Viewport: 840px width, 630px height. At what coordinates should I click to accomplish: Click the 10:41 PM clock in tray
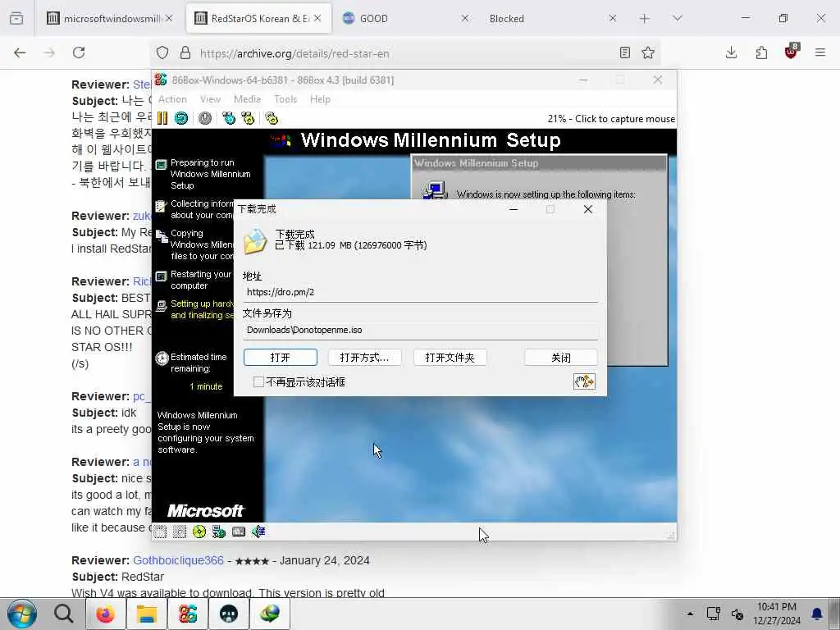pos(776,614)
